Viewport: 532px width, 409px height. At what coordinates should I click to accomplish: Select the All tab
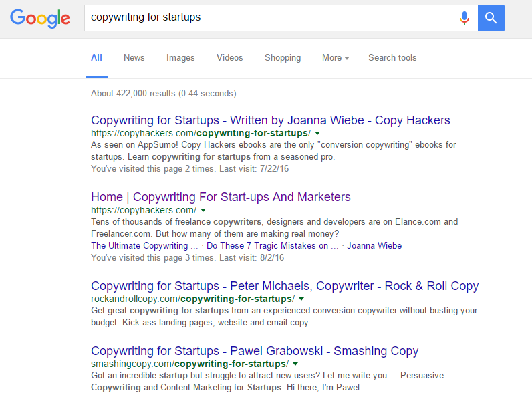coord(96,58)
